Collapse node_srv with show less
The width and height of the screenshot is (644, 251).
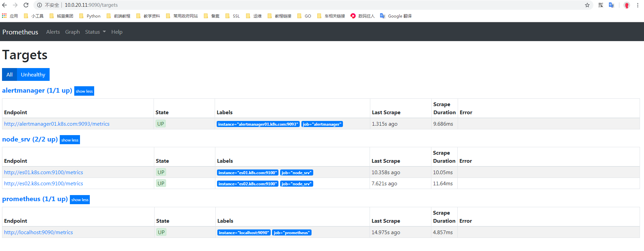click(x=70, y=140)
